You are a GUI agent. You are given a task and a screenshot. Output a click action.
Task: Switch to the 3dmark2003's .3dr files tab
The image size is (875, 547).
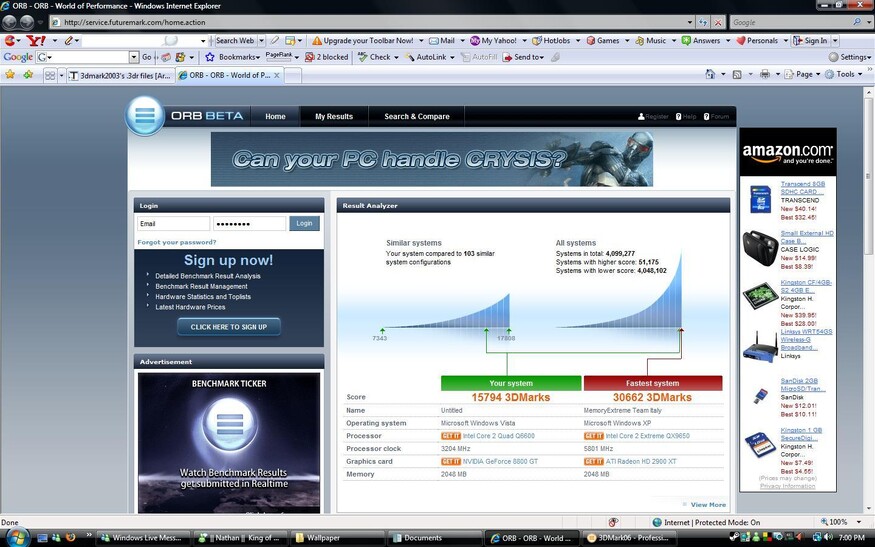121,75
